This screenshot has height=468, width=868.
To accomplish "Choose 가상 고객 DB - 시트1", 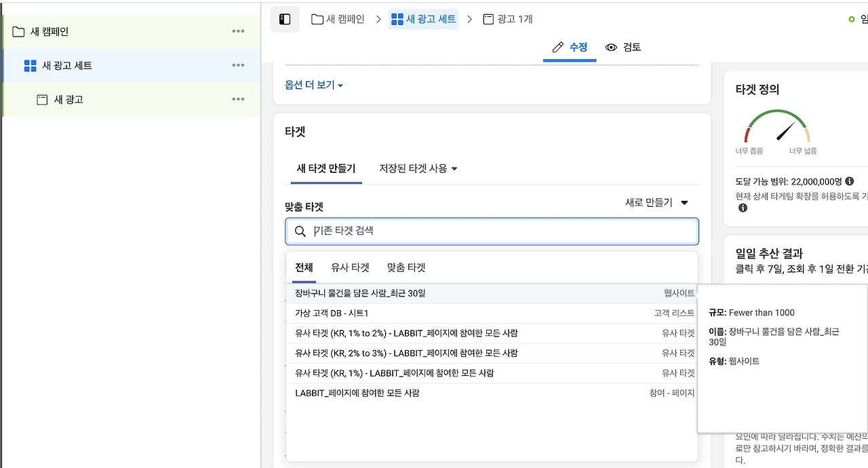I will pos(492,313).
